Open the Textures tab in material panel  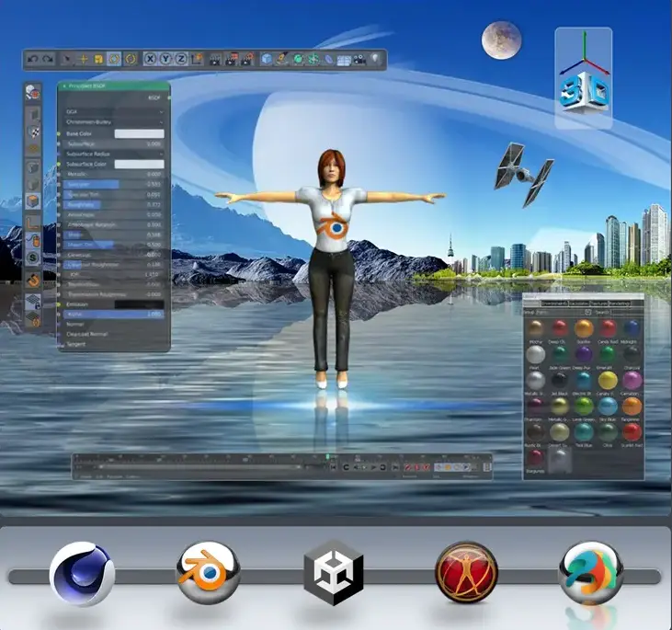pyautogui.click(x=599, y=304)
